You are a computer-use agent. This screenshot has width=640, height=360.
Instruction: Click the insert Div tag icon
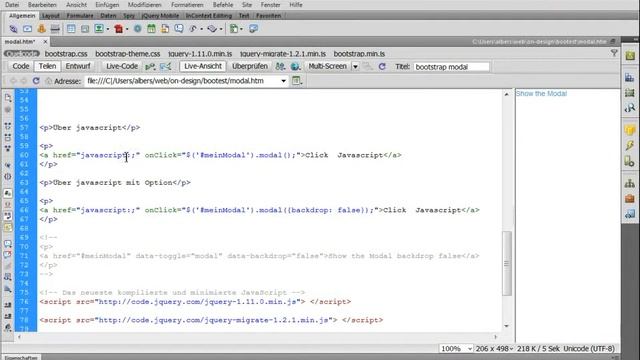(x=85, y=29)
